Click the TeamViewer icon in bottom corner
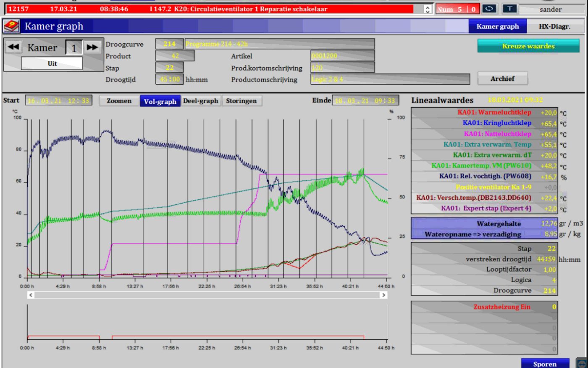 pos(582,363)
